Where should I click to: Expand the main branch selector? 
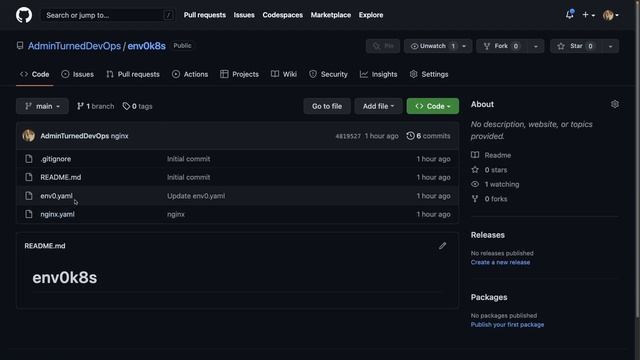coord(42,106)
